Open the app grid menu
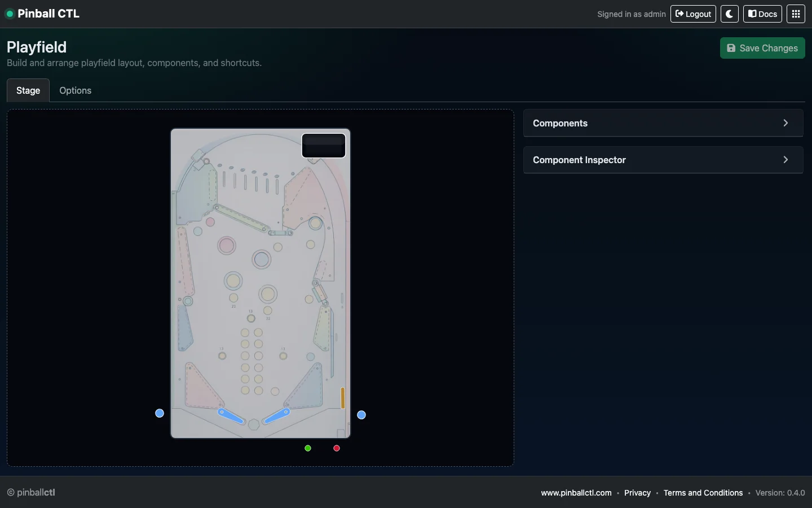This screenshot has height=508, width=812. pos(796,14)
